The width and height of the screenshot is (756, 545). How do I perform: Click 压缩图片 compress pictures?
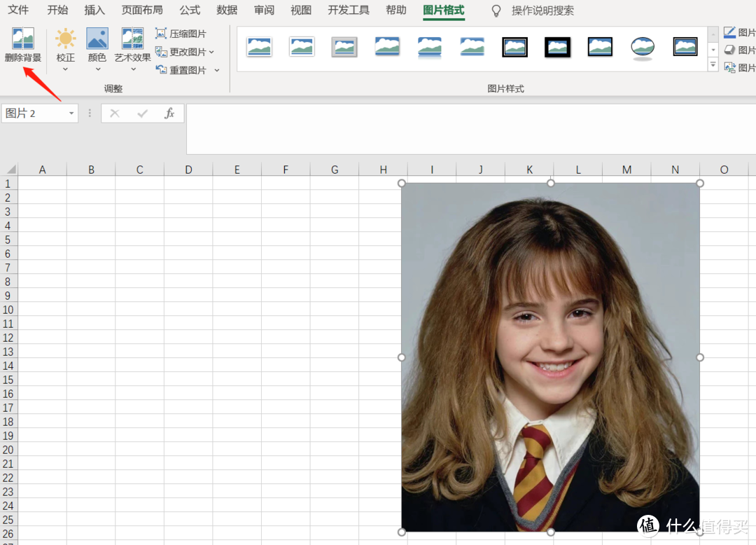181,34
